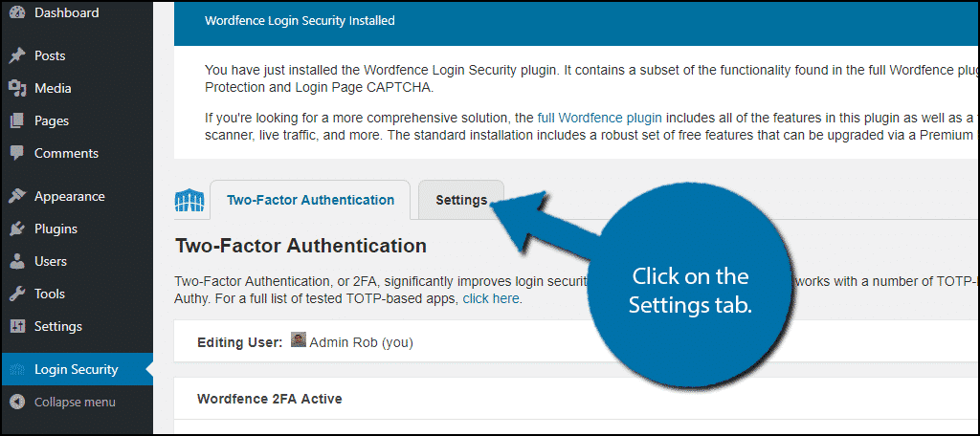Click the Pages icon in sidebar
Viewport: 980px width, 436px height.
click(17, 120)
